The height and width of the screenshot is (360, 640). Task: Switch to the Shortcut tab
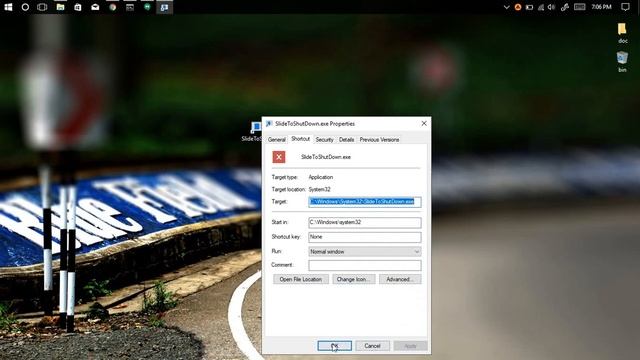click(x=300, y=139)
